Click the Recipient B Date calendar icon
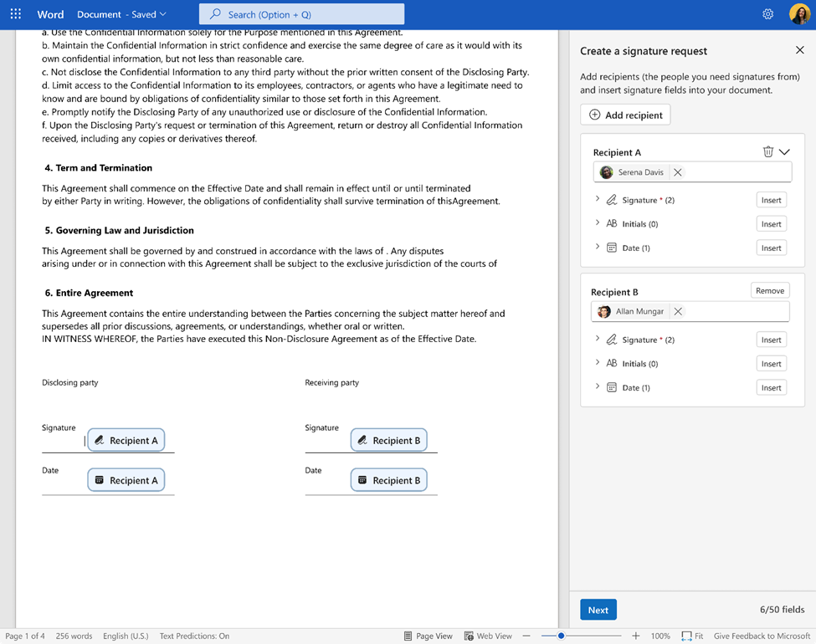This screenshot has width=816, height=644. 612,387
